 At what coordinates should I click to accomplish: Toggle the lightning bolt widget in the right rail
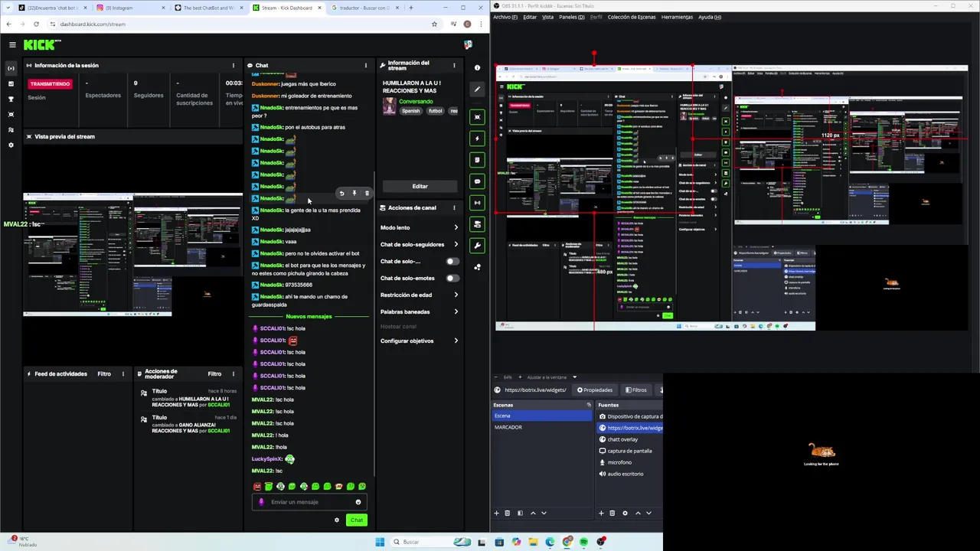pyautogui.click(x=477, y=139)
